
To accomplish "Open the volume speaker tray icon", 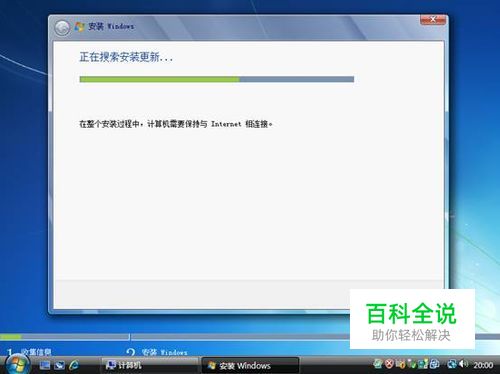I will tap(463, 364).
